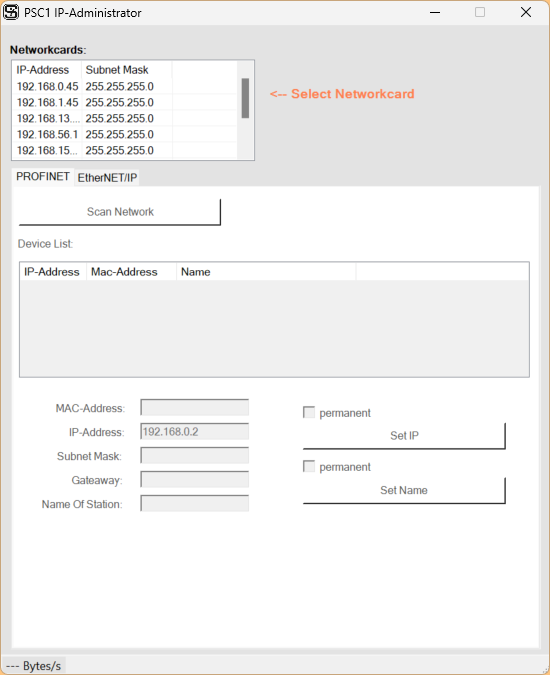Focus the Subnet Mask input field
The height and width of the screenshot is (675, 550).
coord(195,455)
